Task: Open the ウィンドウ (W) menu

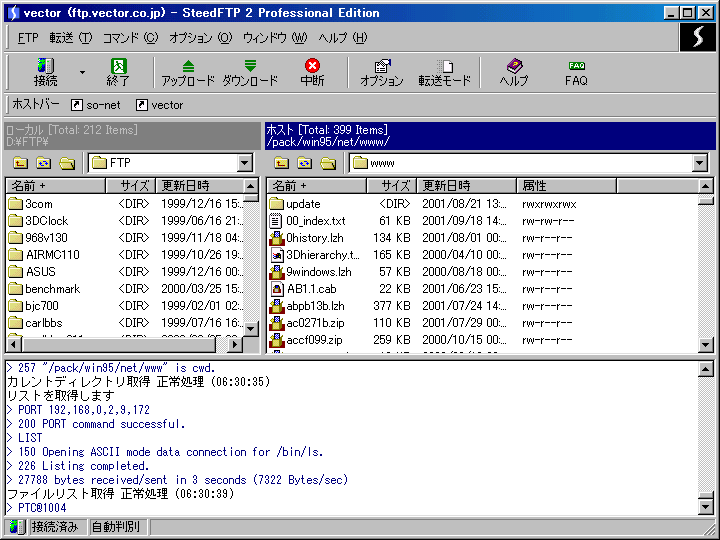Action: (x=275, y=38)
